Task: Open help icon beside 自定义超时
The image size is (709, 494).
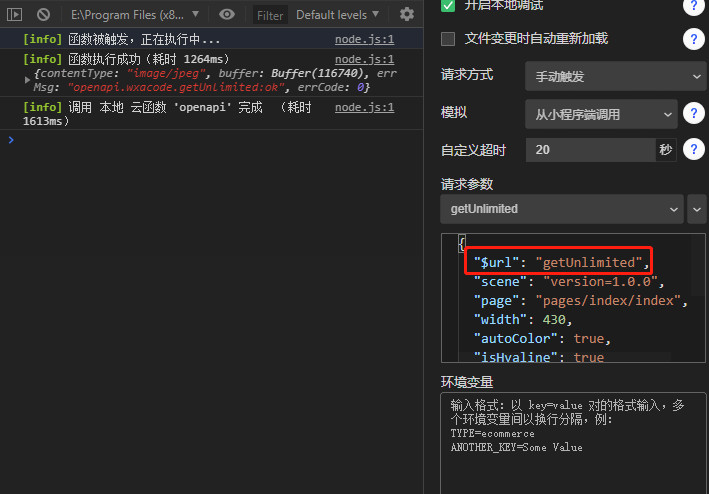Action: pos(694,149)
